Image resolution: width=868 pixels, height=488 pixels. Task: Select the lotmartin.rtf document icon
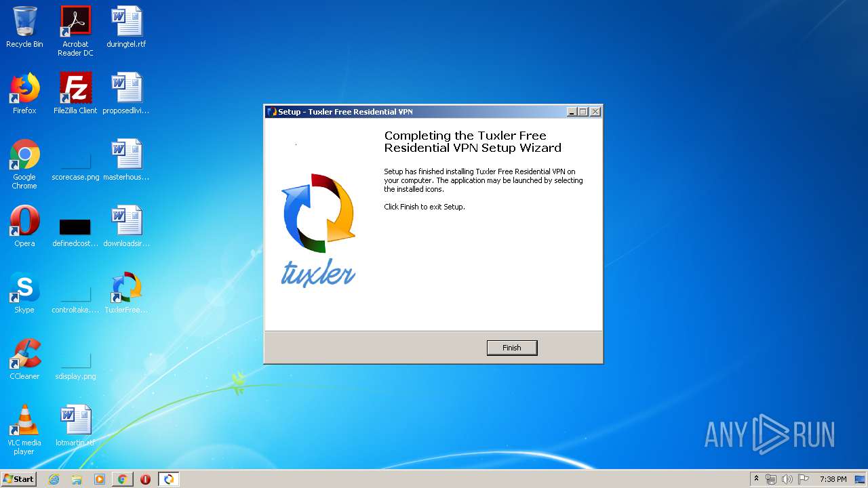[x=75, y=426]
